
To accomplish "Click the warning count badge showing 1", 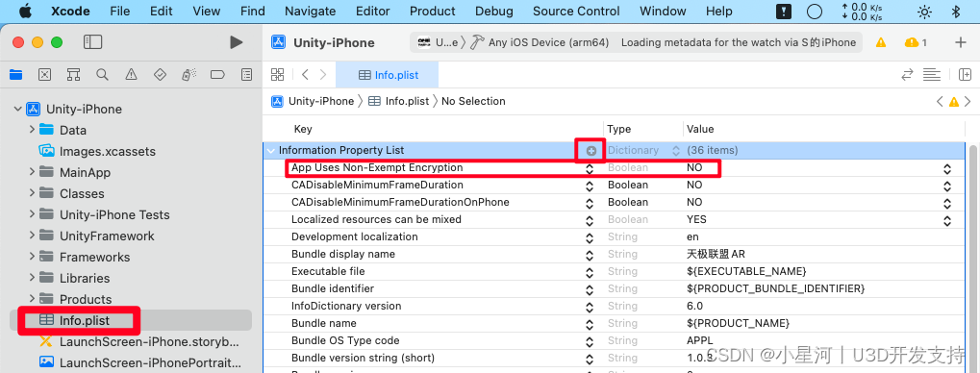I will (916, 42).
